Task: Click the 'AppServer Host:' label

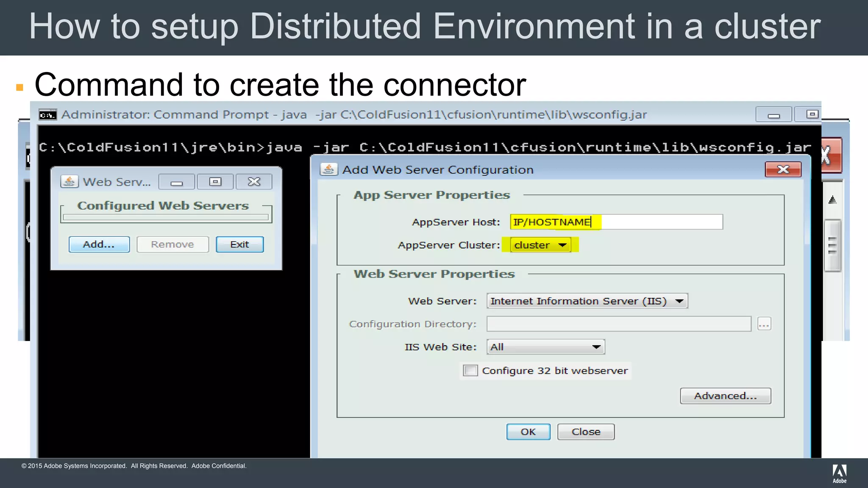Action: 456,222
